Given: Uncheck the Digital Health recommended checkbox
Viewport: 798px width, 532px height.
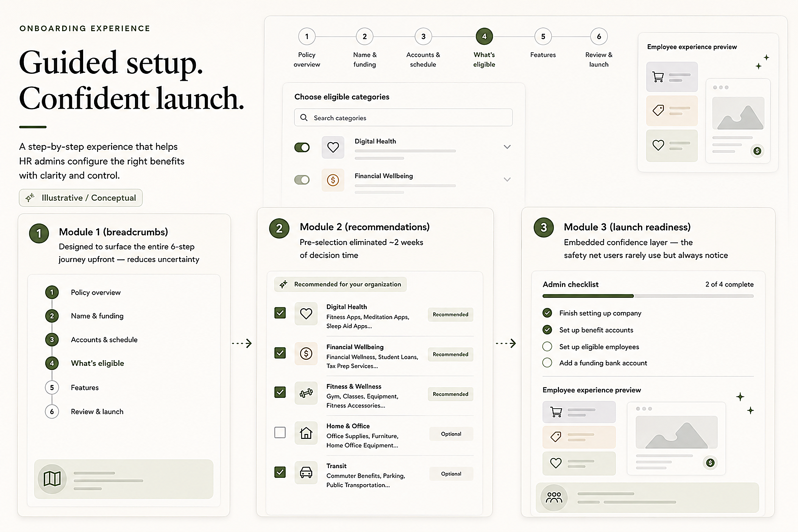Looking at the screenshot, I should click(280, 313).
